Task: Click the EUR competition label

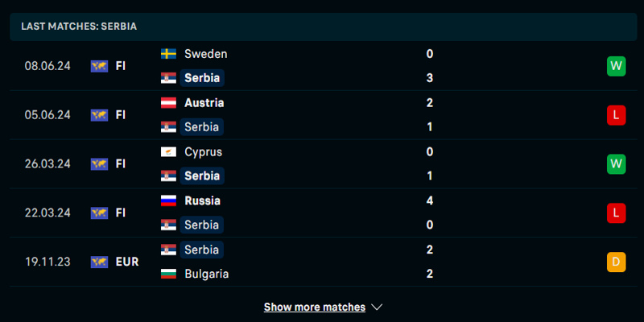Action: point(127,262)
